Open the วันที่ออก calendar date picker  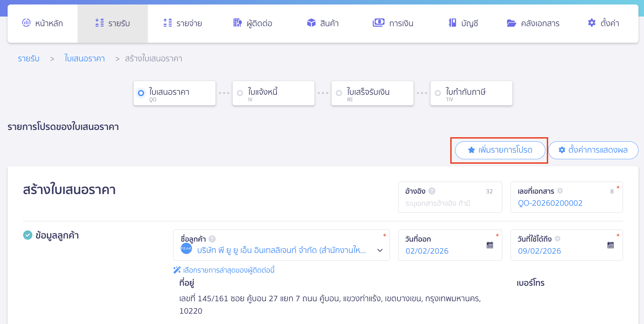[x=490, y=245]
